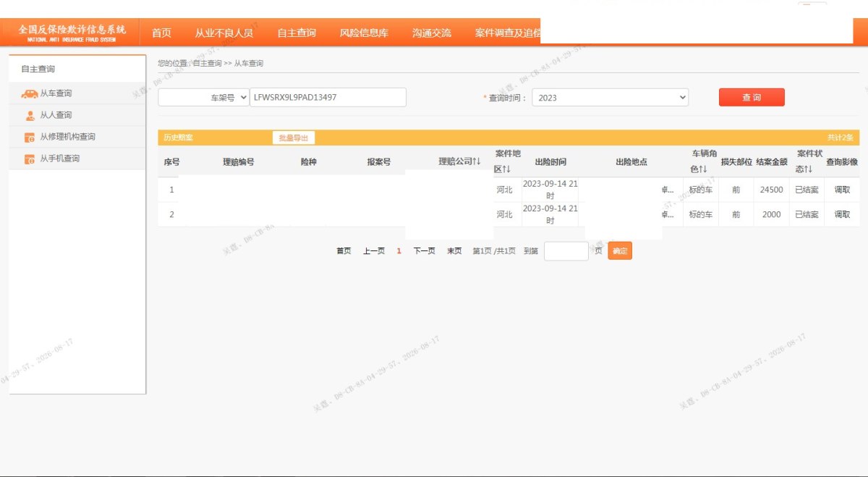Image resolution: width=868 pixels, height=477 pixels.
Task: Open the 风险信息库 menu
Action: point(364,33)
